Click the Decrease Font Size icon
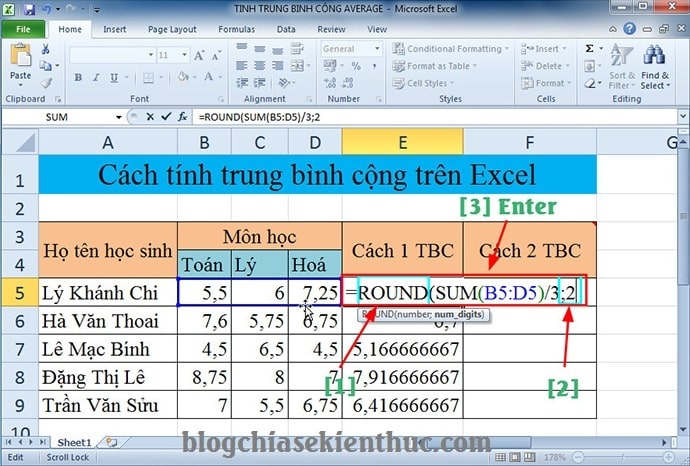This screenshot has width=690, height=466. coord(216,55)
